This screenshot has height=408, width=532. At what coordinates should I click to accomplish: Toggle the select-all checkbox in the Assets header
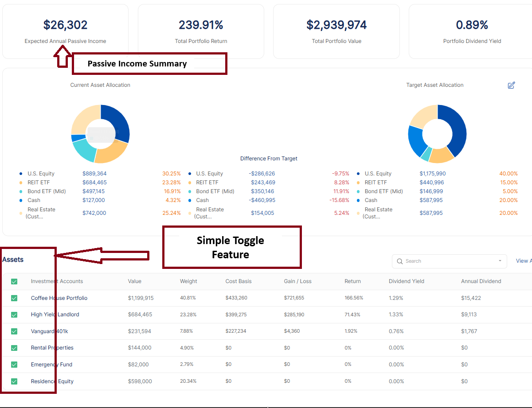pos(14,281)
